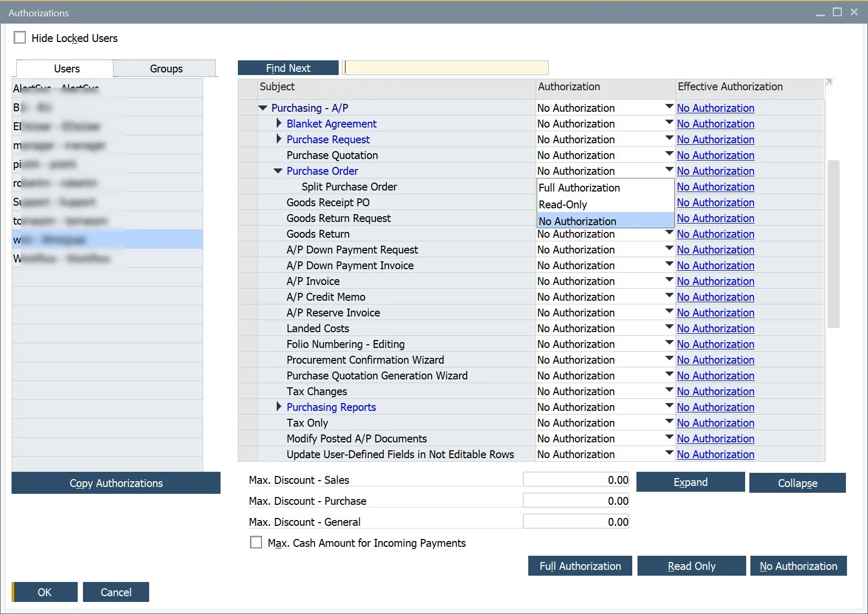
Task: Switch to the Groups tab
Action: (165, 68)
